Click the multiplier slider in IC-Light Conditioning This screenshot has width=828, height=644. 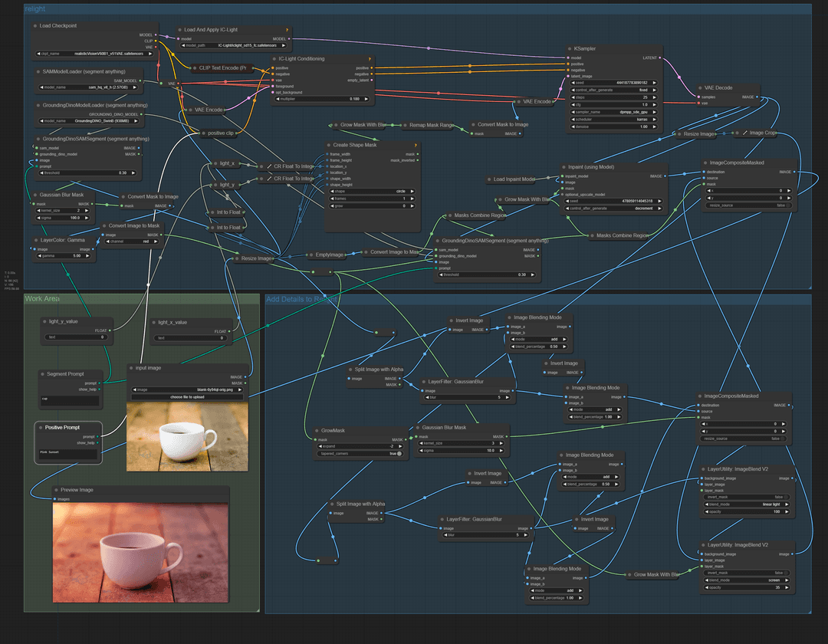click(x=322, y=99)
